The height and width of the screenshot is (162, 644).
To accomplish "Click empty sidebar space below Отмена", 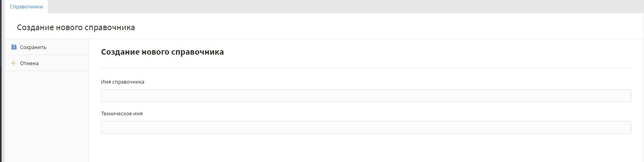I will pyautogui.click(x=46, y=117).
